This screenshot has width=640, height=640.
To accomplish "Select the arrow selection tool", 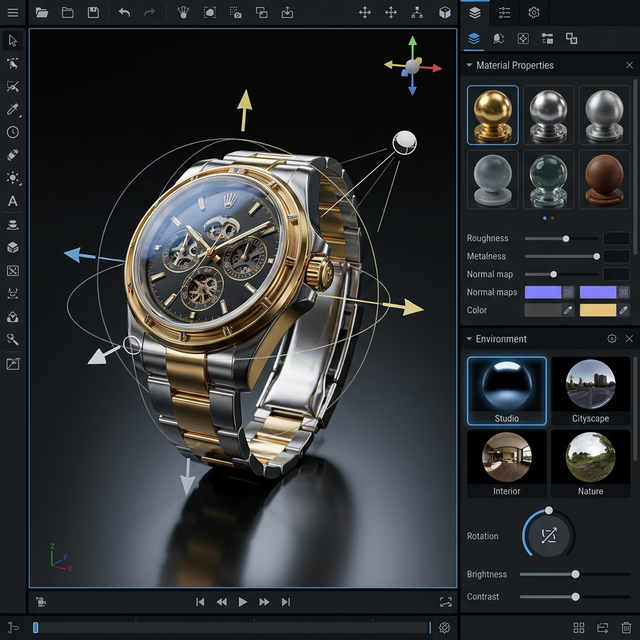I will (13, 41).
